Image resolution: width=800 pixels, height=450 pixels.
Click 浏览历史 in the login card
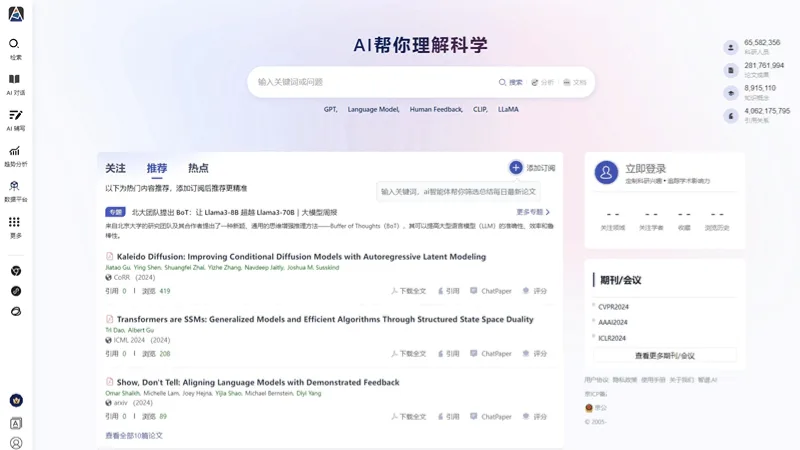pos(717,221)
